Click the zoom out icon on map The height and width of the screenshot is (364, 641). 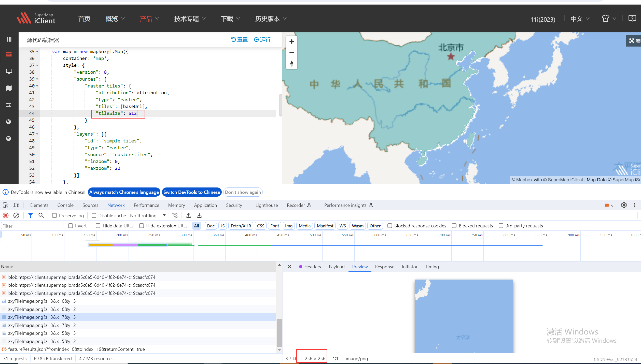(x=291, y=52)
